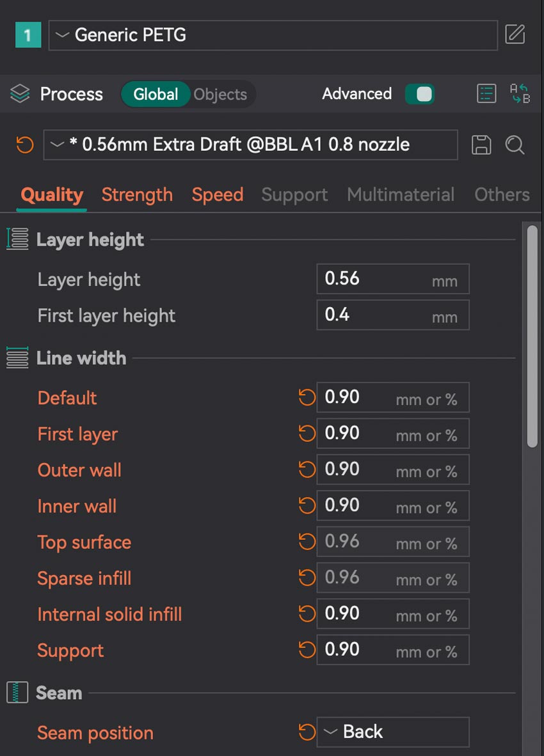
Task: Reset Seam position to default
Action: pyautogui.click(x=307, y=732)
